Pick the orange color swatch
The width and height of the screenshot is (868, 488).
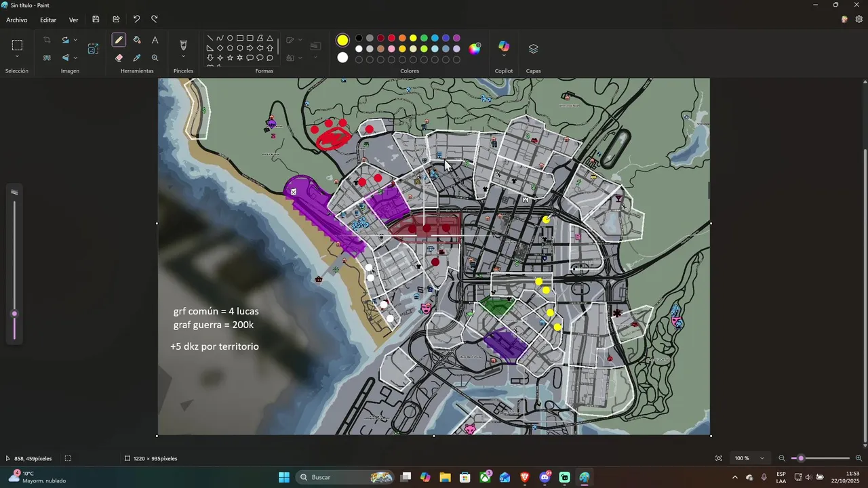pos(402,38)
